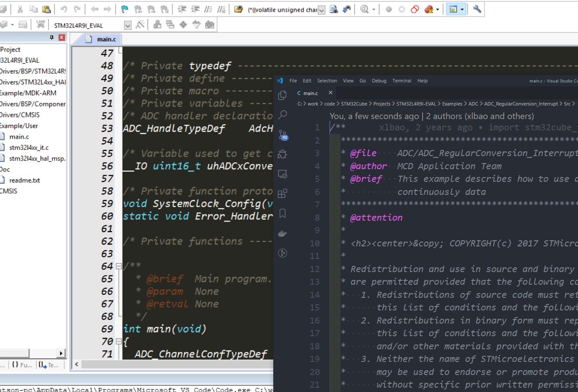This screenshot has height=392, width=578.
Task: Click the Project panel scrollbar right arrow
Action: tap(61, 353)
